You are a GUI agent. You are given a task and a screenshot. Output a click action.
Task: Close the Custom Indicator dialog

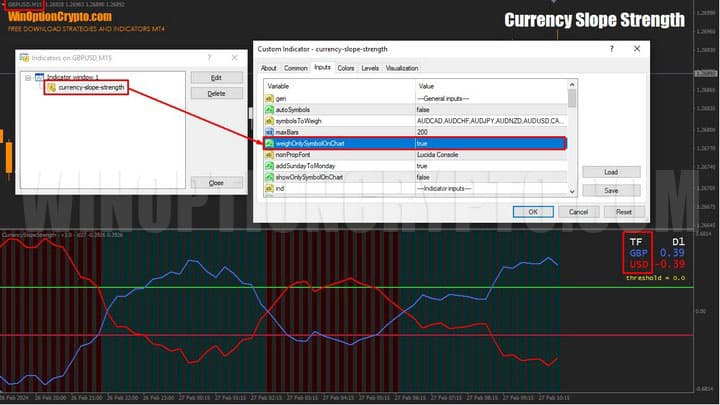click(x=637, y=49)
